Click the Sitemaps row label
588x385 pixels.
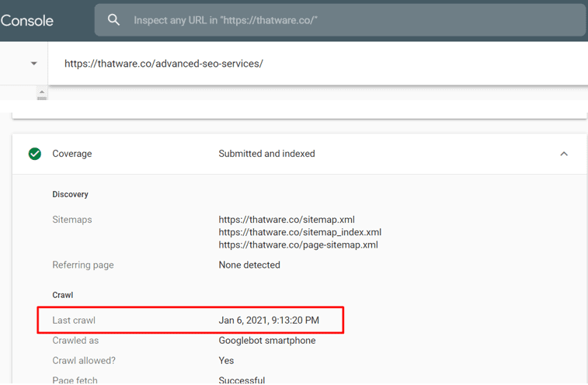pos(72,220)
